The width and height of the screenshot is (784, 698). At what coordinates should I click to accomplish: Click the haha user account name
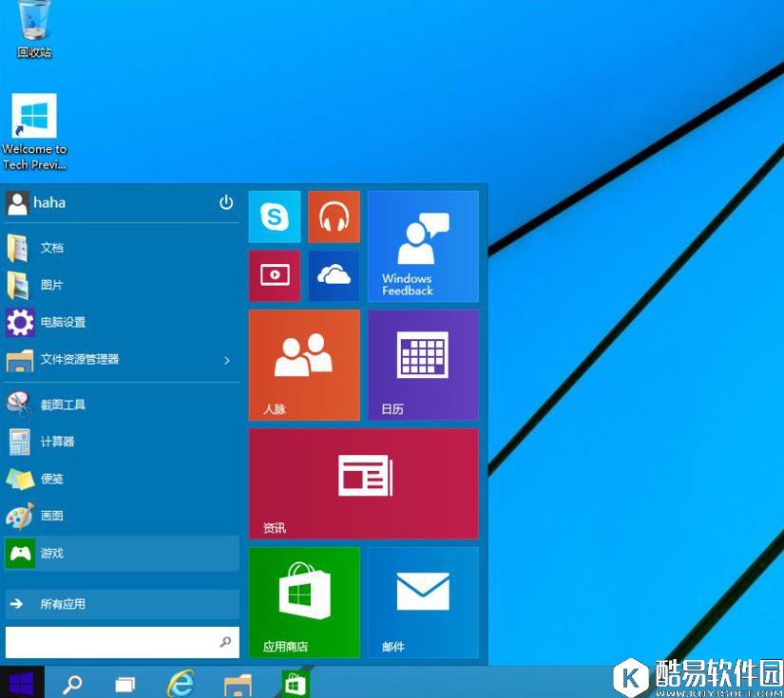[x=48, y=202]
